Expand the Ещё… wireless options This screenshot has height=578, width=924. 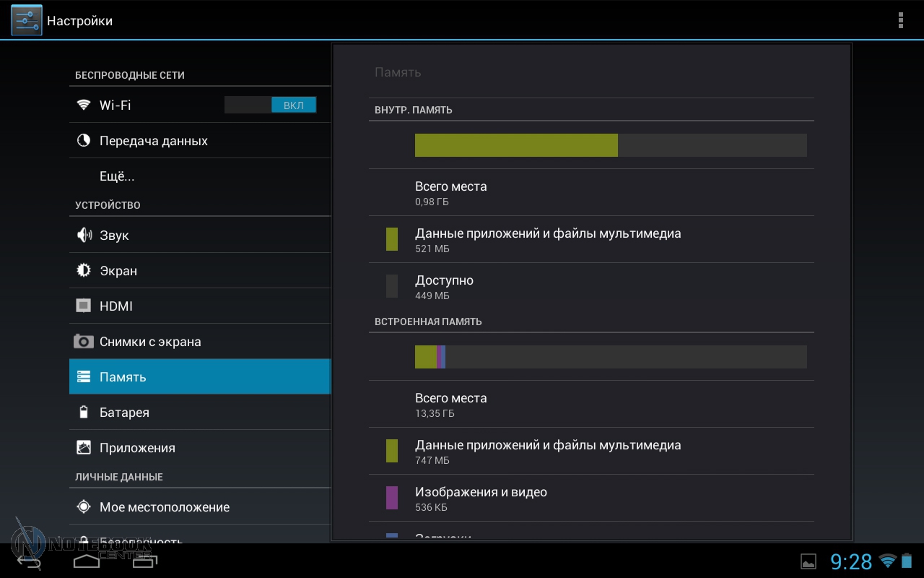click(x=117, y=176)
